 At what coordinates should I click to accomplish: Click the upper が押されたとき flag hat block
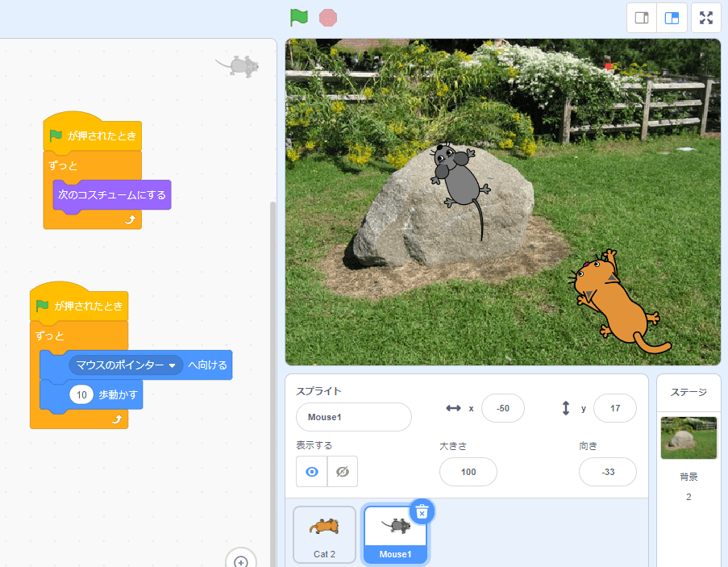[x=93, y=134]
